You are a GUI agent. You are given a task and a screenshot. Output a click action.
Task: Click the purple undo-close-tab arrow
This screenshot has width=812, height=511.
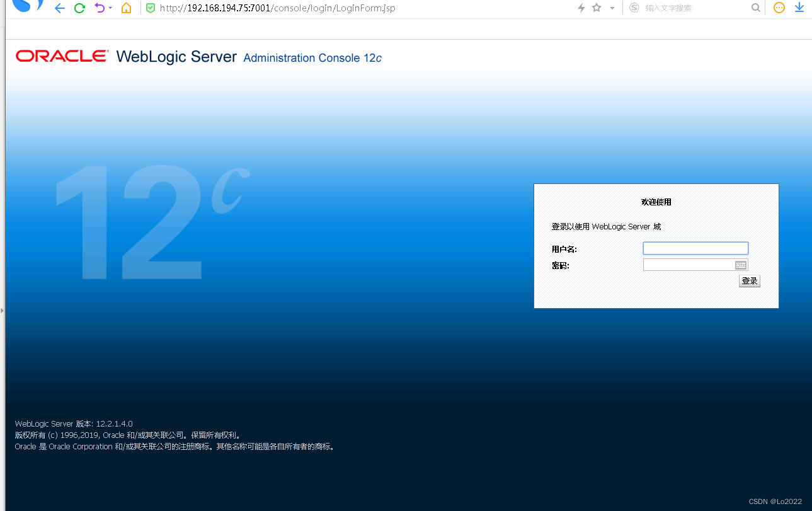point(99,8)
